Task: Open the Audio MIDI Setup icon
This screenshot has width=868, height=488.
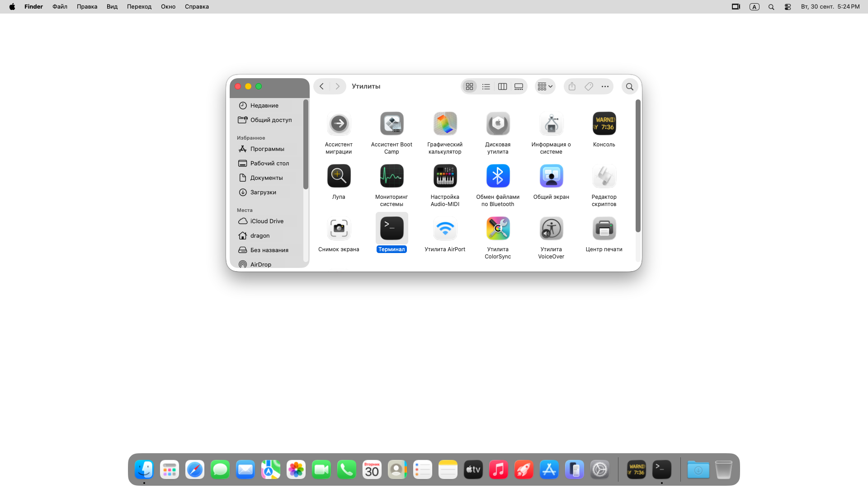Action: (x=445, y=176)
